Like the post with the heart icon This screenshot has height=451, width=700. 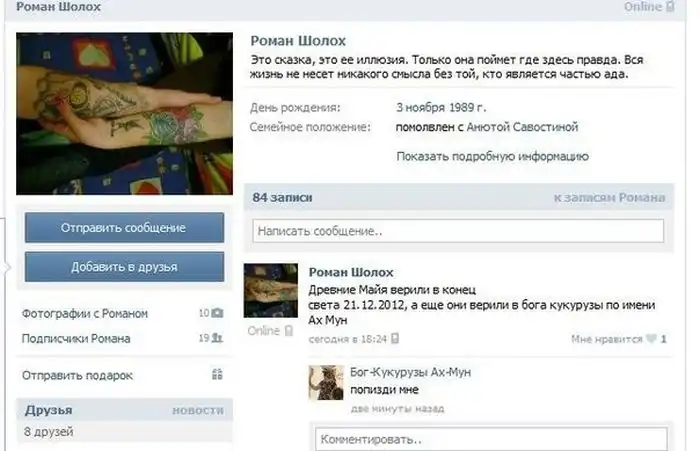point(651,339)
